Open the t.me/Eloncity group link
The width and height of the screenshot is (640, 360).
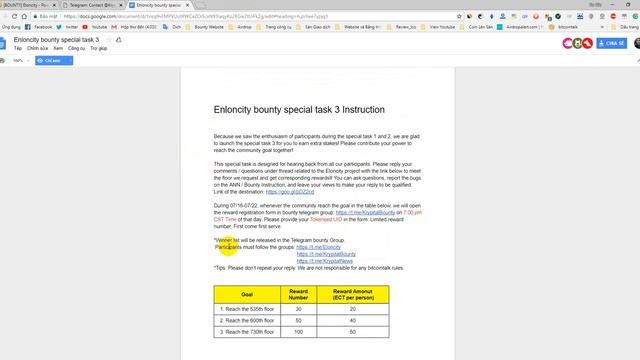point(318,247)
